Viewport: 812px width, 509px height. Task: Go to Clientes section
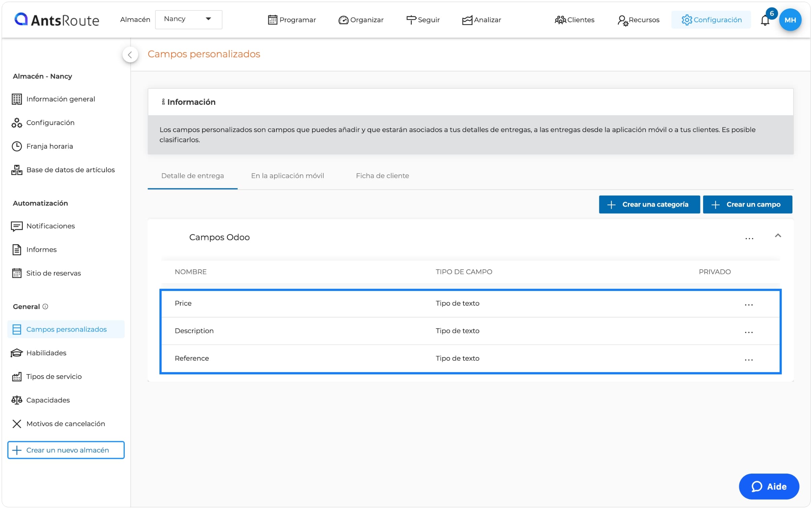tap(574, 20)
